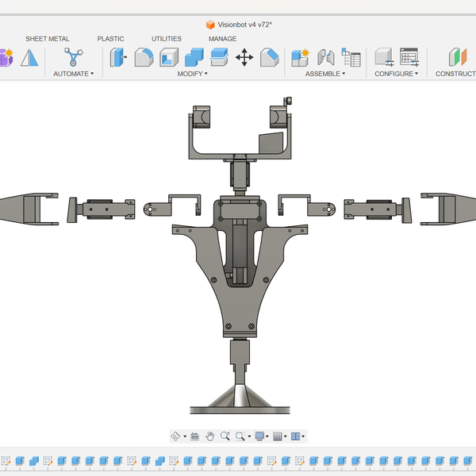Click the Grid and Snaps icon
Viewport: 476px width, 476px height.
(x=278, y=436)
